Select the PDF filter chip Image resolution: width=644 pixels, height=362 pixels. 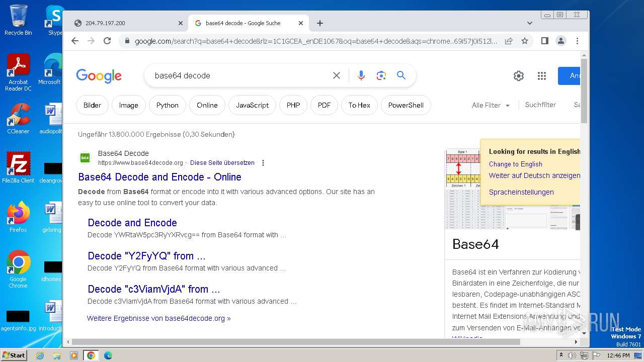pyautogui.click(x=325, y=105)
